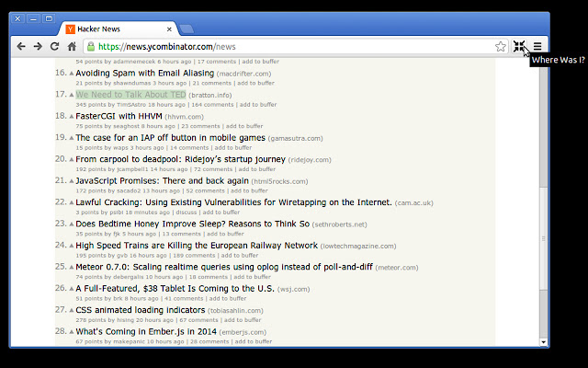
Task: Upvote story 20 about Ridejoy's startup journey
Action: [x=72, y=159]
